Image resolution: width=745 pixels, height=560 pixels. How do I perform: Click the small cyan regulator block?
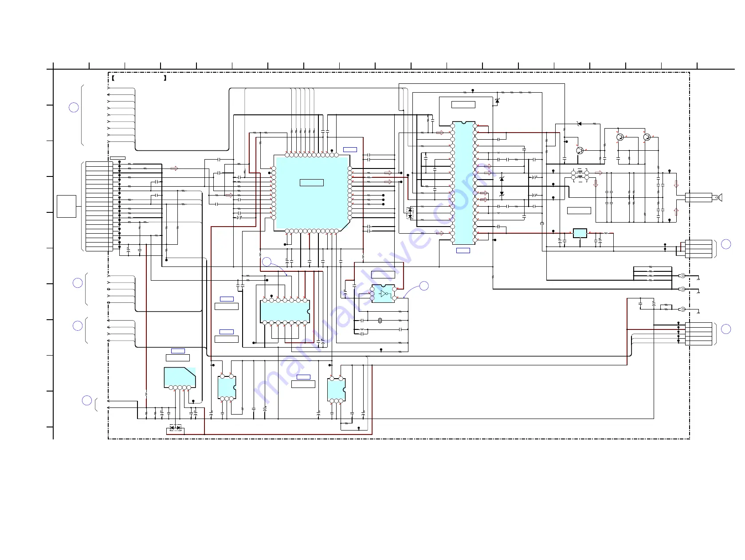point(580,233)
